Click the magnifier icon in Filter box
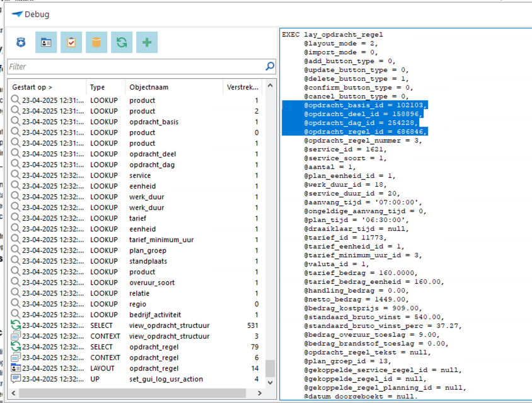 pyautogui.click(x=270, y=66)
